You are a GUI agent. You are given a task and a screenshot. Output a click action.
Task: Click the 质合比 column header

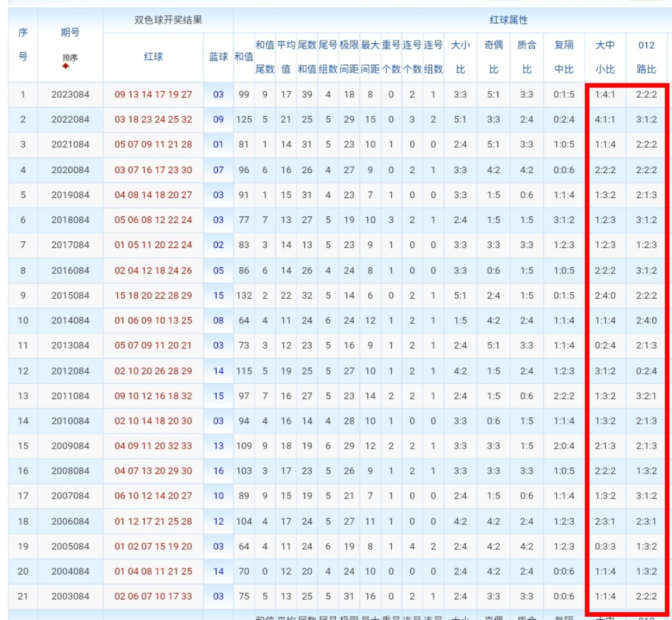pyautogui.click(x=526, y=57)
